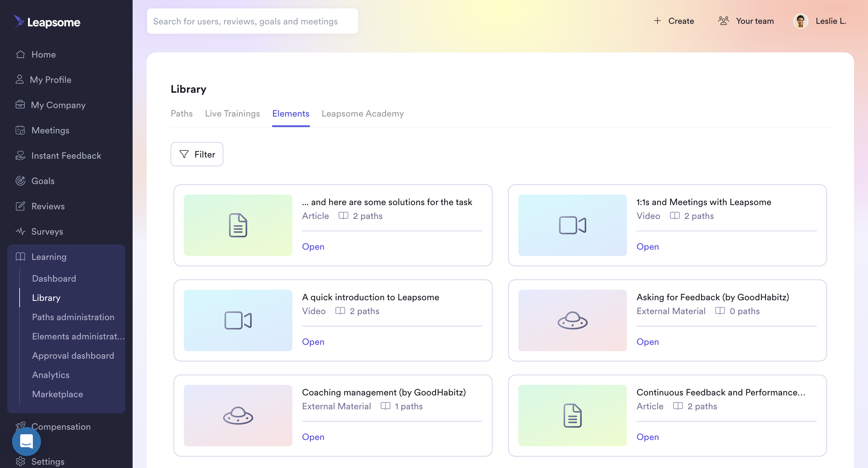Click the Filter funnel button
This screenshot has width=868, height=468.
click(197, 154)
